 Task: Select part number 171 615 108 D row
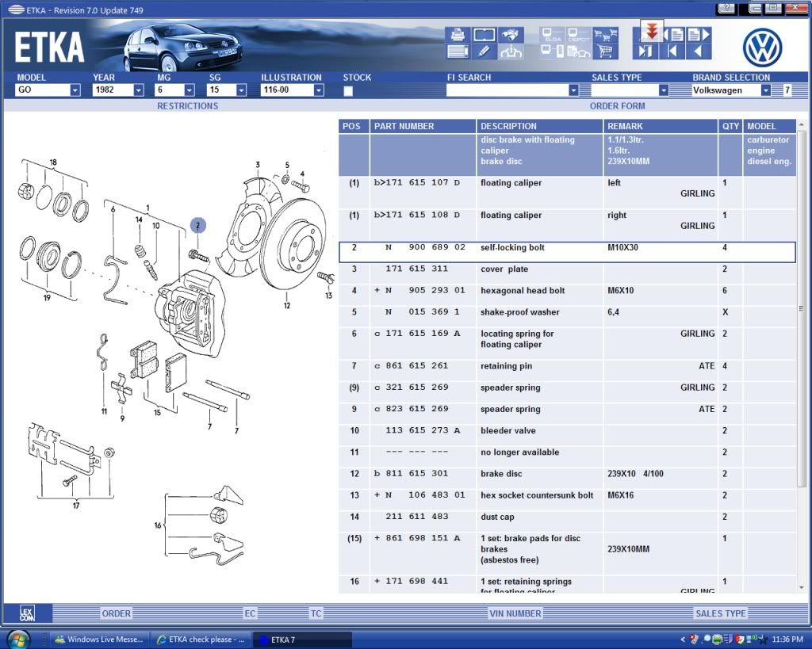coord(567,224)
